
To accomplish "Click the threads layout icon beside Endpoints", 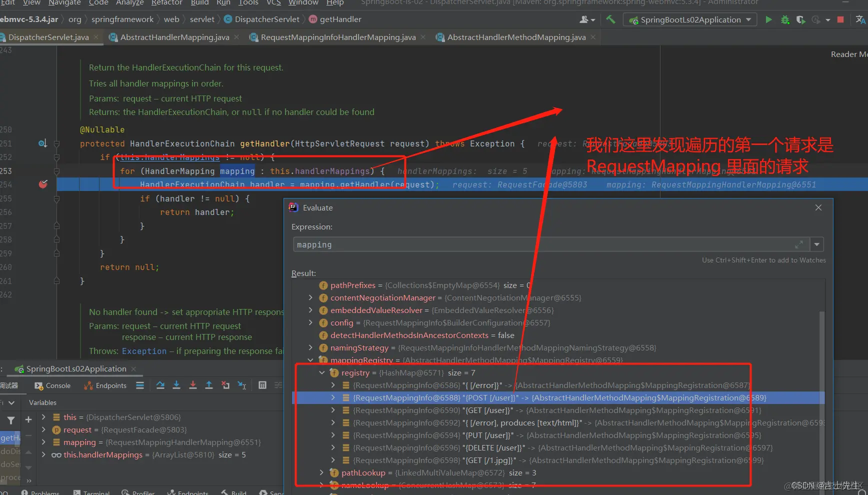I will 140,385.
